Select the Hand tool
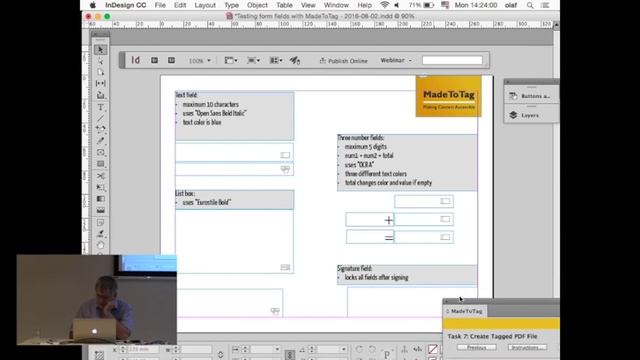 (100, 245)
